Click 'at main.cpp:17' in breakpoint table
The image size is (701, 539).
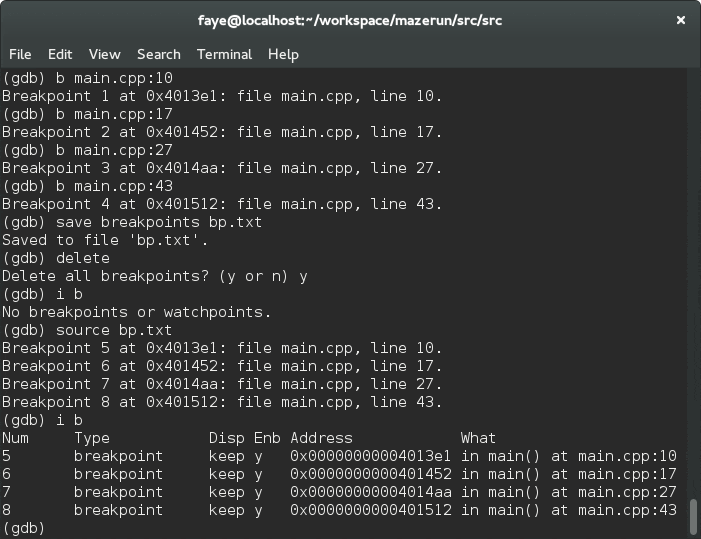[614, 474]
